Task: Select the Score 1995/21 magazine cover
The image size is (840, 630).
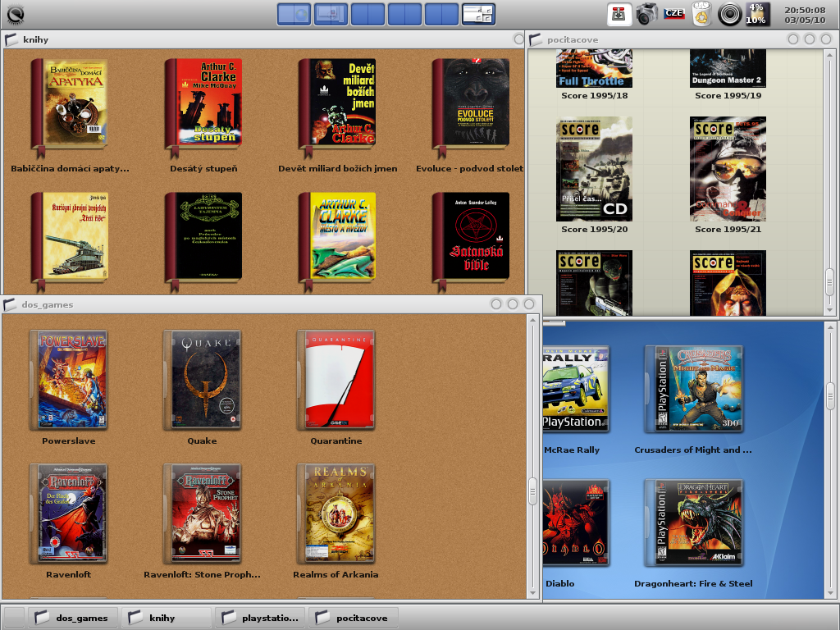Action: click(728, 169)
